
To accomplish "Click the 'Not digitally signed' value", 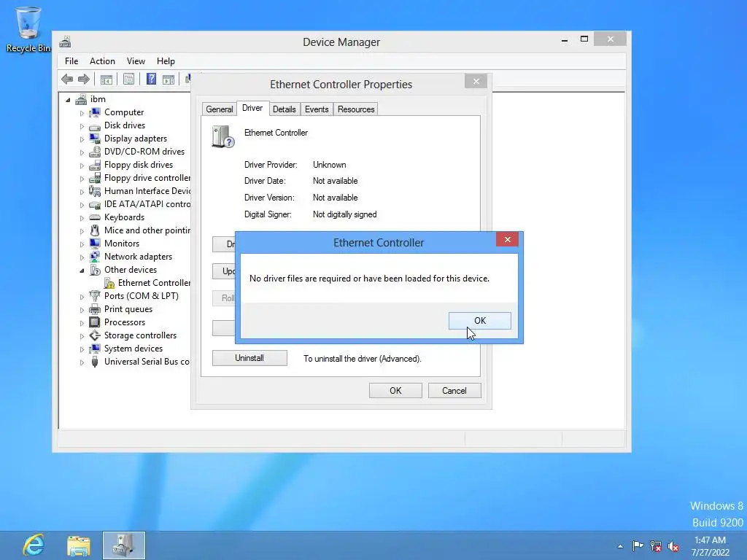I will click(x=345, y=214).
